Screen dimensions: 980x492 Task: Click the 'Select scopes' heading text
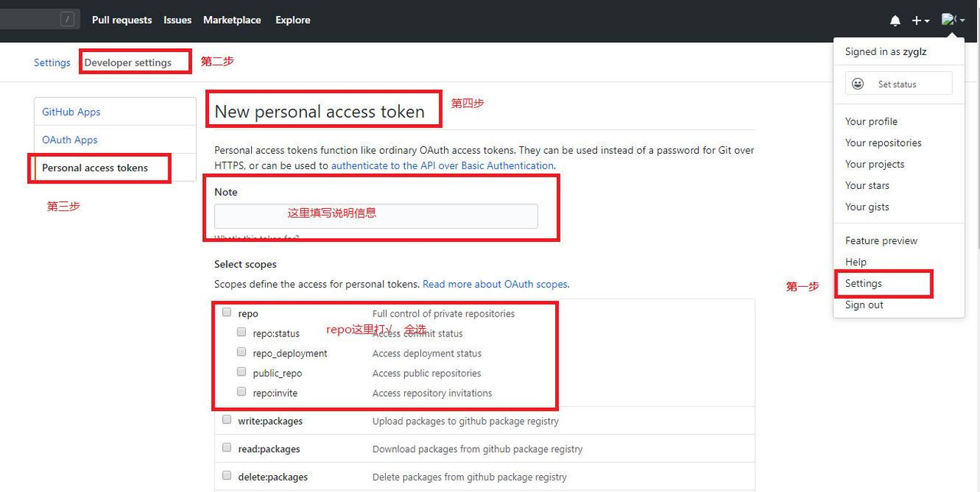tap(245, 264)
